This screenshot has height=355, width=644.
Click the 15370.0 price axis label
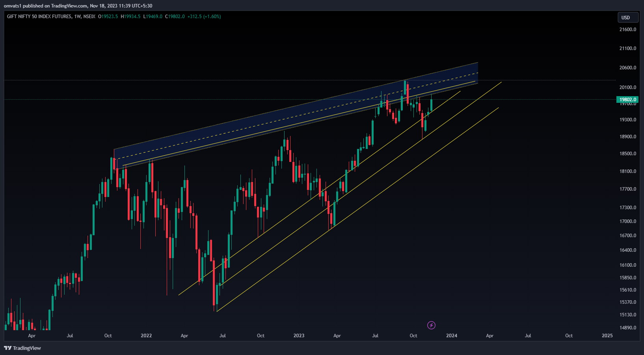pos(628,302)
